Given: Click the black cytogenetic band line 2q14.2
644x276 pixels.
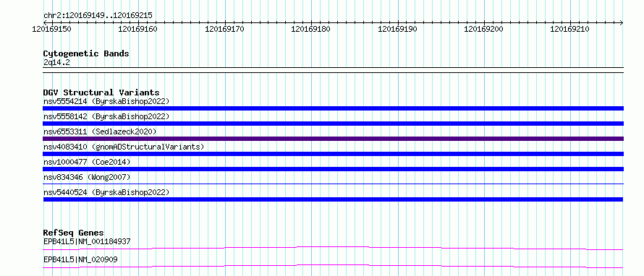Looking at the screenshot, I should [333, 70].
